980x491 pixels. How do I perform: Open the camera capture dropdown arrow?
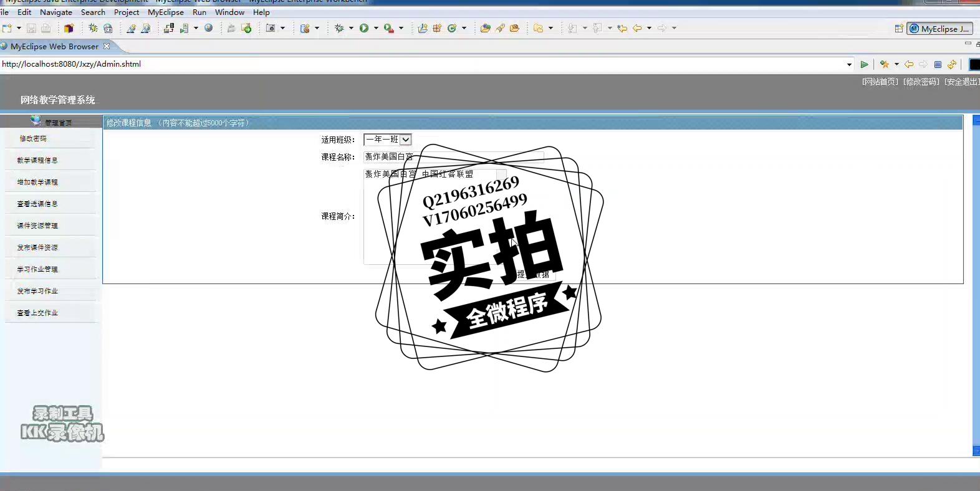[282, 28]
